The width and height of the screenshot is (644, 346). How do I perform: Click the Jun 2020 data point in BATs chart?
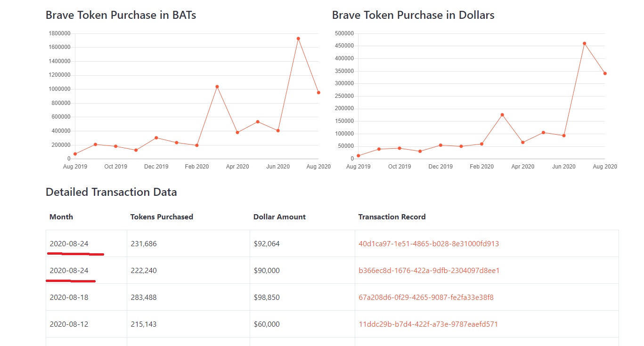278,131
